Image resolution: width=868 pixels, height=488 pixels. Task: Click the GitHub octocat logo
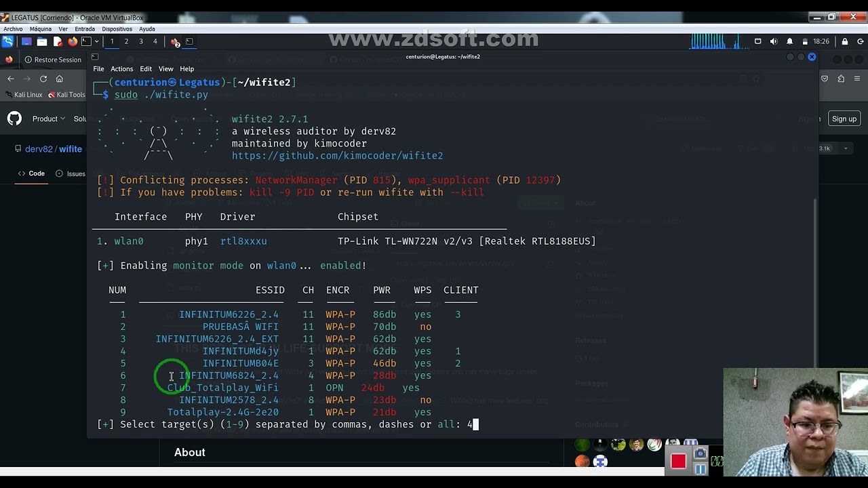point(14,119)
